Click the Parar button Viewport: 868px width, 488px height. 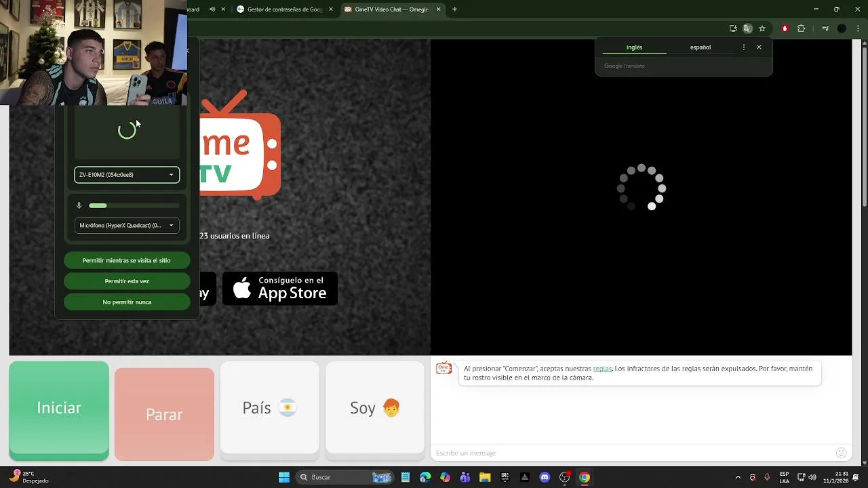pyautogui.click(x=164, y=414)
